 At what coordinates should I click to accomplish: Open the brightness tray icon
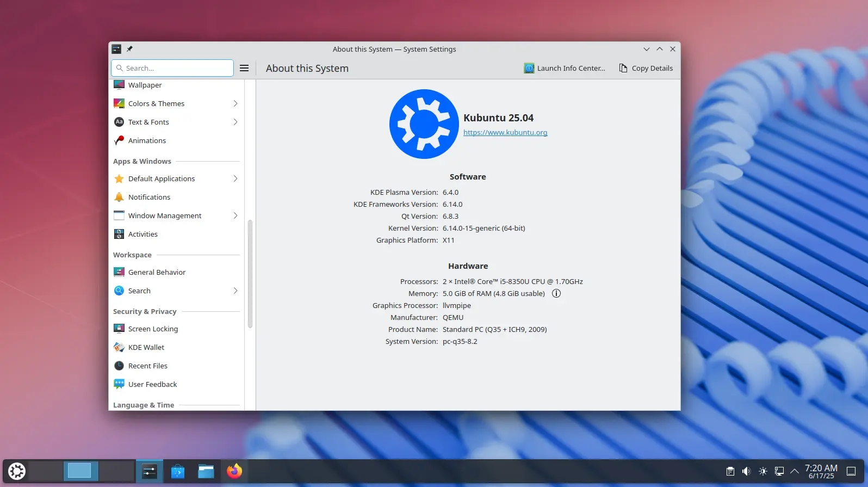pyautogui.click(x=763, y=471)
